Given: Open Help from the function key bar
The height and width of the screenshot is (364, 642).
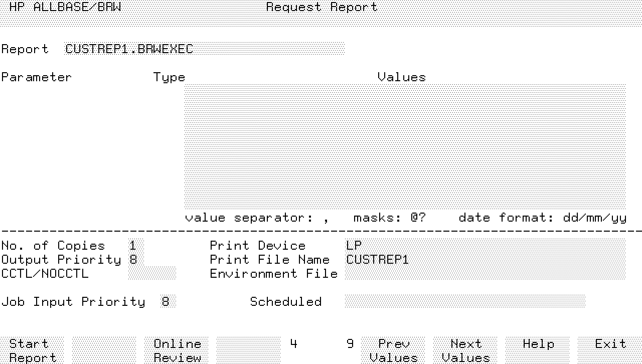Looking at the screenshot, I should tap(538, 344).
